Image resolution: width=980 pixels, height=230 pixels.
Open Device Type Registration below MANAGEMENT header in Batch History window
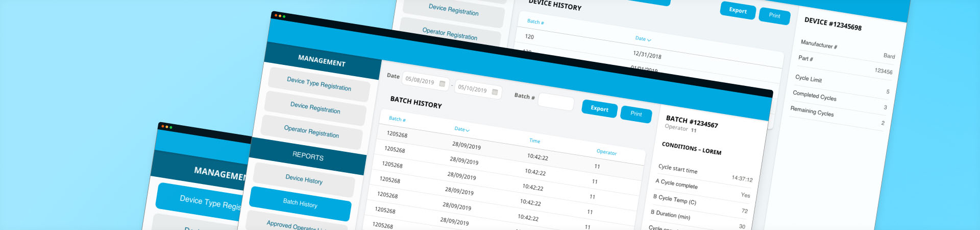(318, 84)
